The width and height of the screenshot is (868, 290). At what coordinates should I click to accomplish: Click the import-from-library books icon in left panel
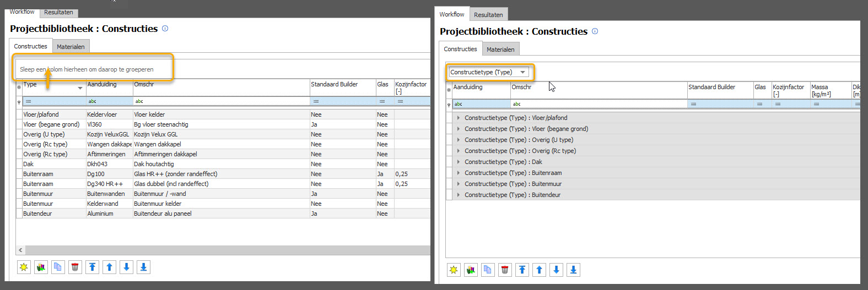[x=41, y=267]
